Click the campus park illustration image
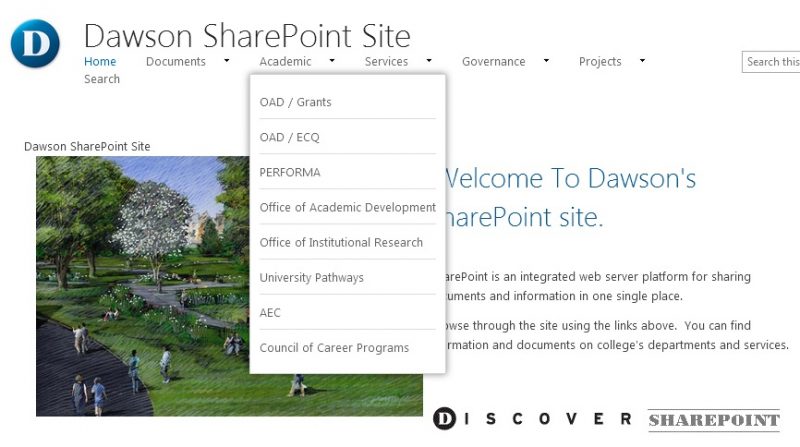Viewport: 800px width, 447px height. coord(229,286)
